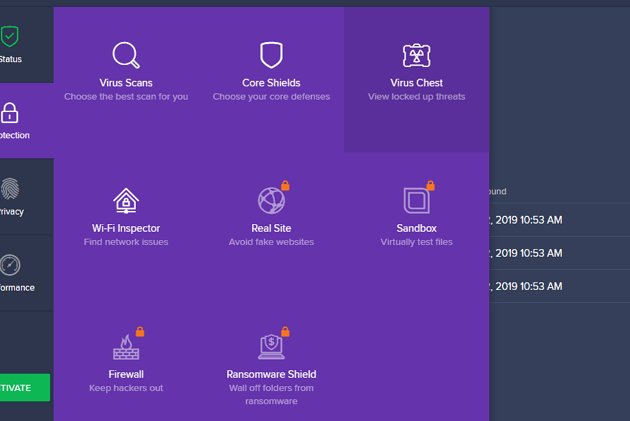The width and height of the screenshot is (630, 421).
Task: Click 'Virtually test files' description
Action: [x=417, y=242]
